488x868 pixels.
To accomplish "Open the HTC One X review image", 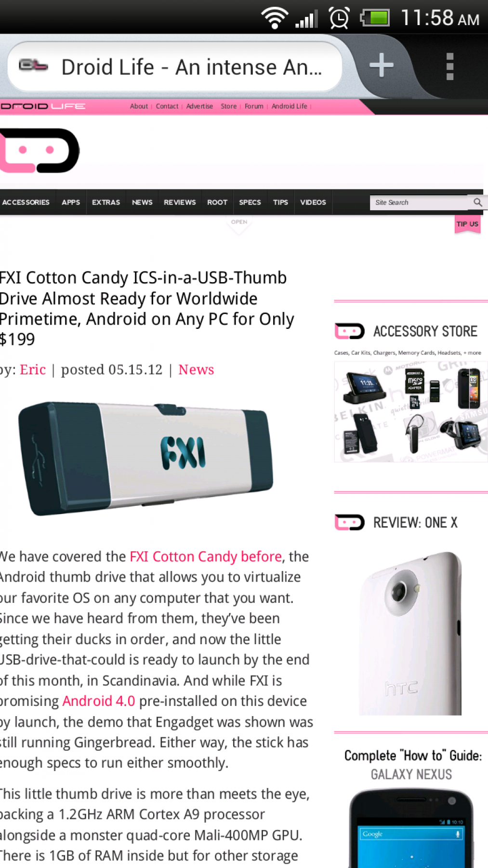I will pyautogui.click(x=410, y=633).
